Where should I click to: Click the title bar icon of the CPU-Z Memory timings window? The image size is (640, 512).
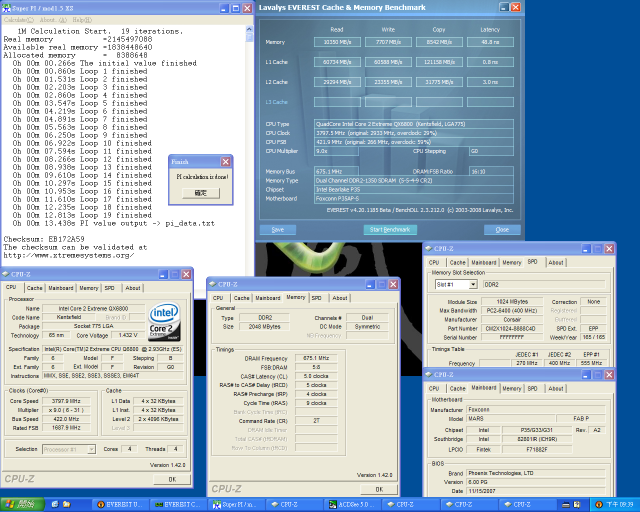(x=212, y=284)
